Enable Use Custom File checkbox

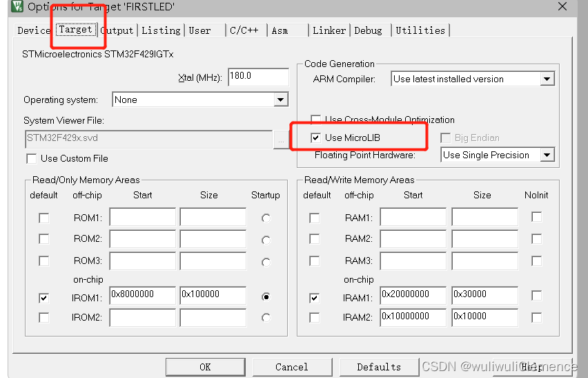coord(32,159)
